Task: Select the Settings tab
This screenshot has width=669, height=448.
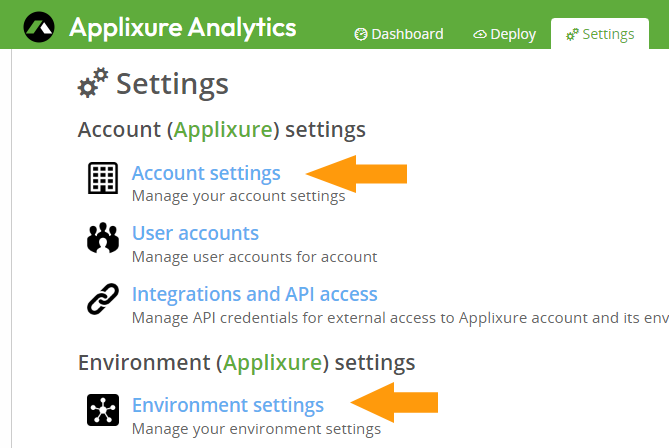Action: 600,34
